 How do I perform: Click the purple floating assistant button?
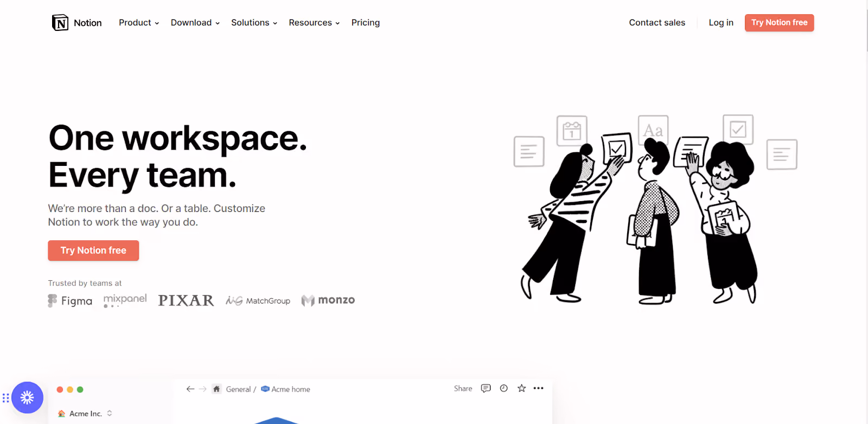coord(27,397)
